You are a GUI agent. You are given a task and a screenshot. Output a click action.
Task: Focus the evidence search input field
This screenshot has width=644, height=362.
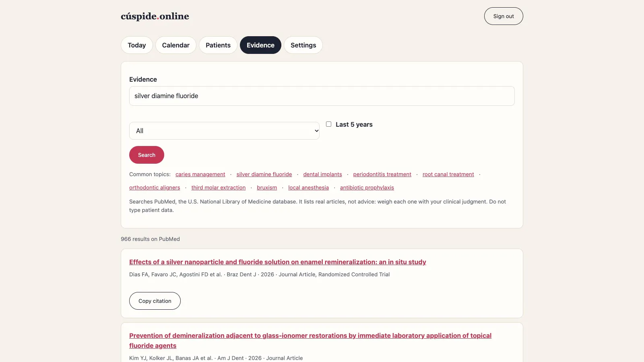(x=322, y=96)
